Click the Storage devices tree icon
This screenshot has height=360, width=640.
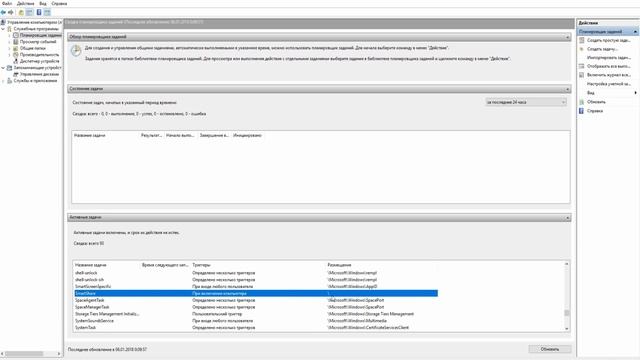click(x=9, y=68)
